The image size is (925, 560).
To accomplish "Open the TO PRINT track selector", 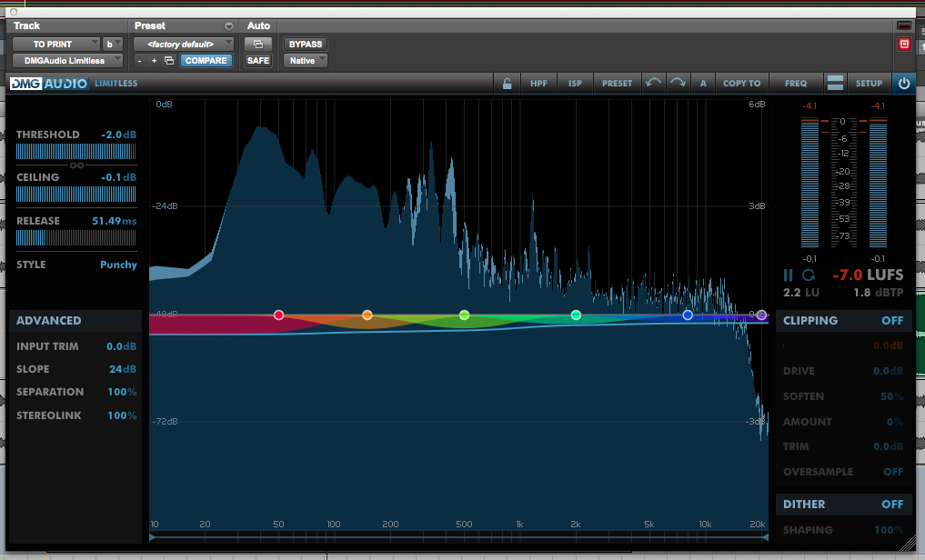I will 56,45.
